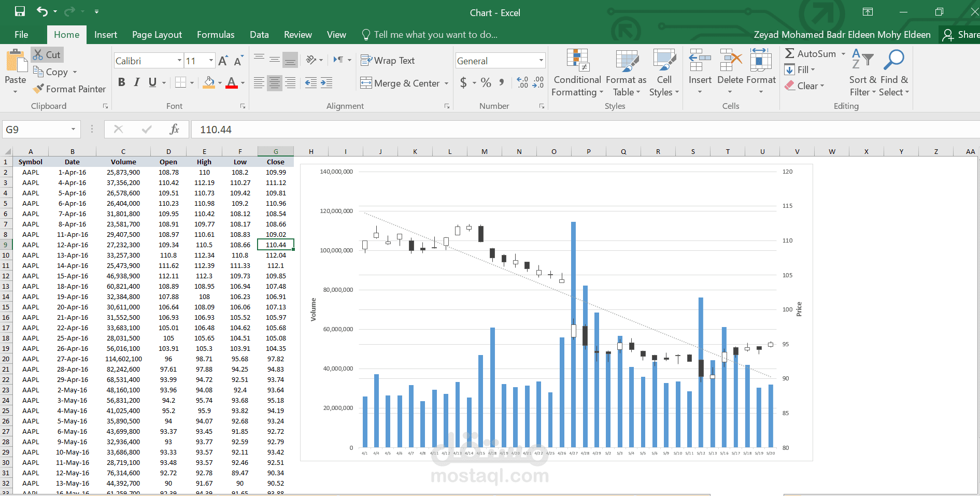980x496 pixels.
Task: Click Sort & Filter icon
Action: [x=863, y=60]
